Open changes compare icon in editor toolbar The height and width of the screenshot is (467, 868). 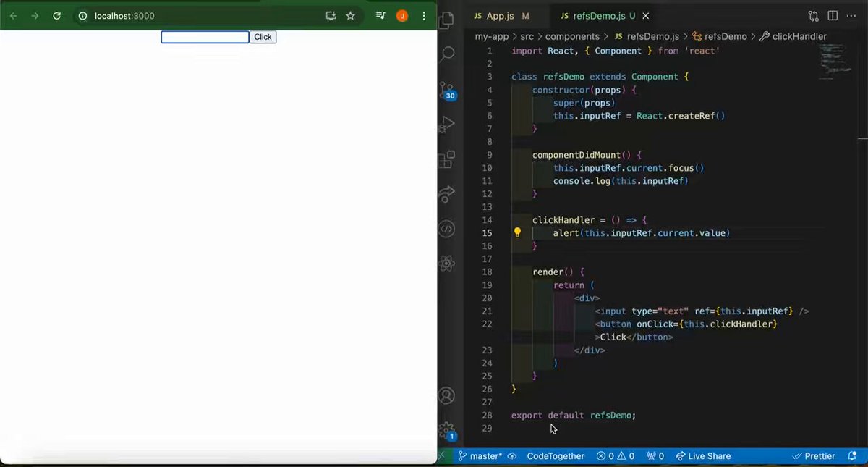(814, 16)
